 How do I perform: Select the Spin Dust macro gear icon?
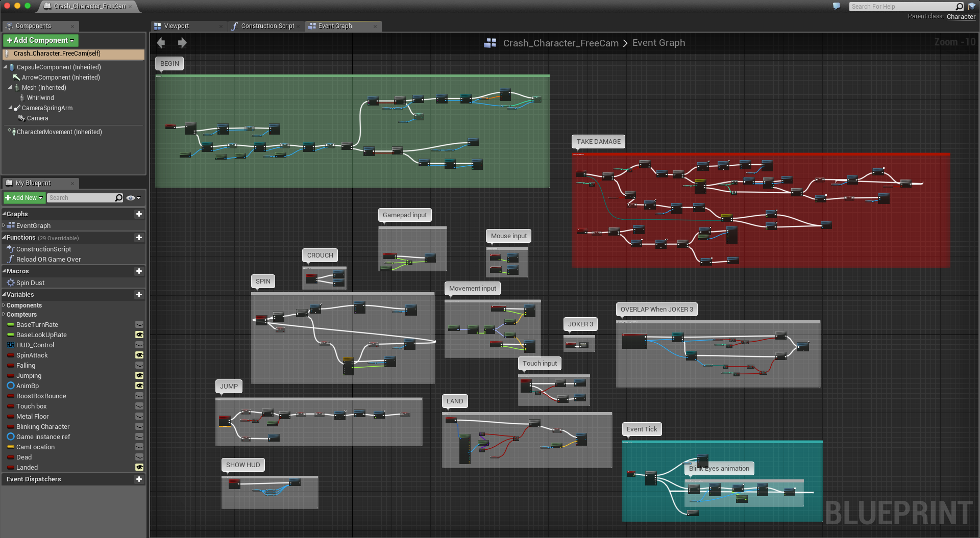pyautogui.click(x=11, y=283)
